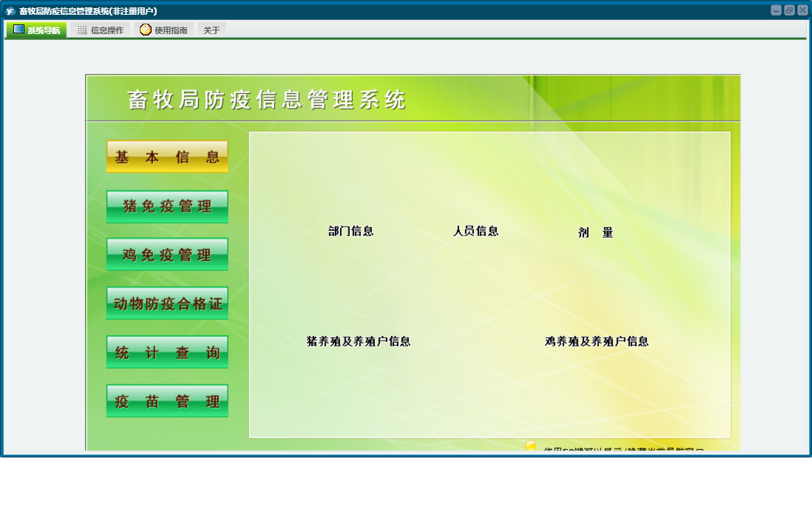Minimize the window
This screenshot has height=530, width=812.
(776, 10)
